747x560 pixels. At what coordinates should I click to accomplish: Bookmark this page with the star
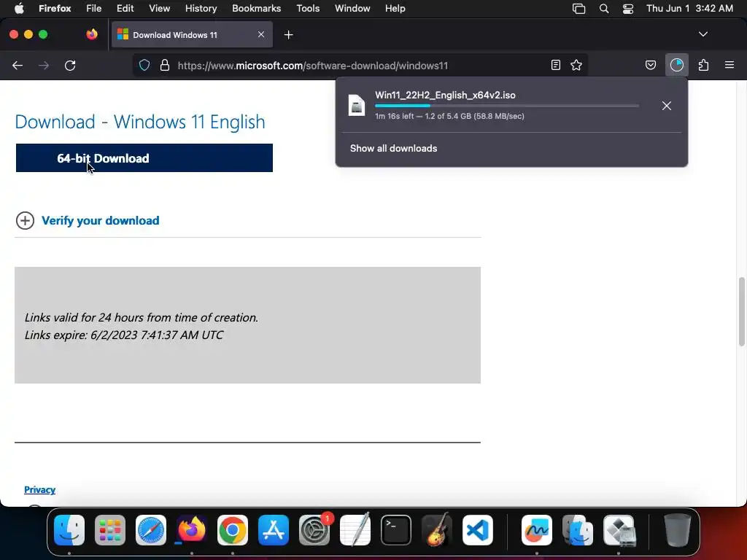(x=576, y=65)
